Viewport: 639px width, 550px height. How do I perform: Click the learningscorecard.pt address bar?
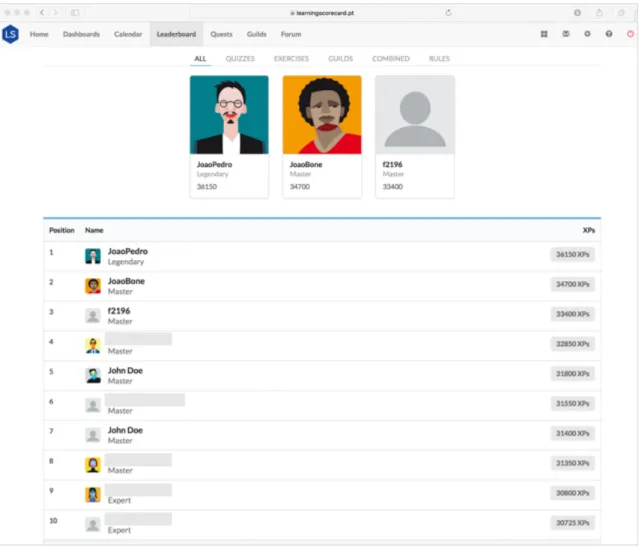point(322,13)
